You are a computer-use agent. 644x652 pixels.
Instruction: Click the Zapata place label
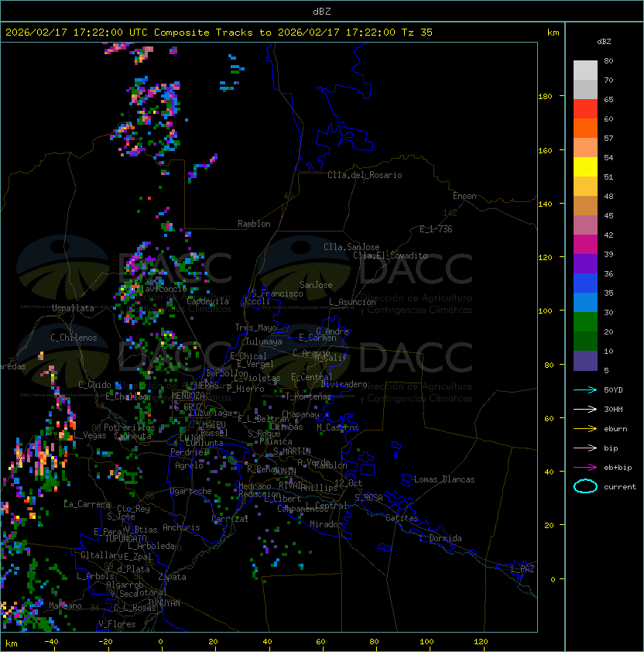pyautogui.click(x=172, y=577)
